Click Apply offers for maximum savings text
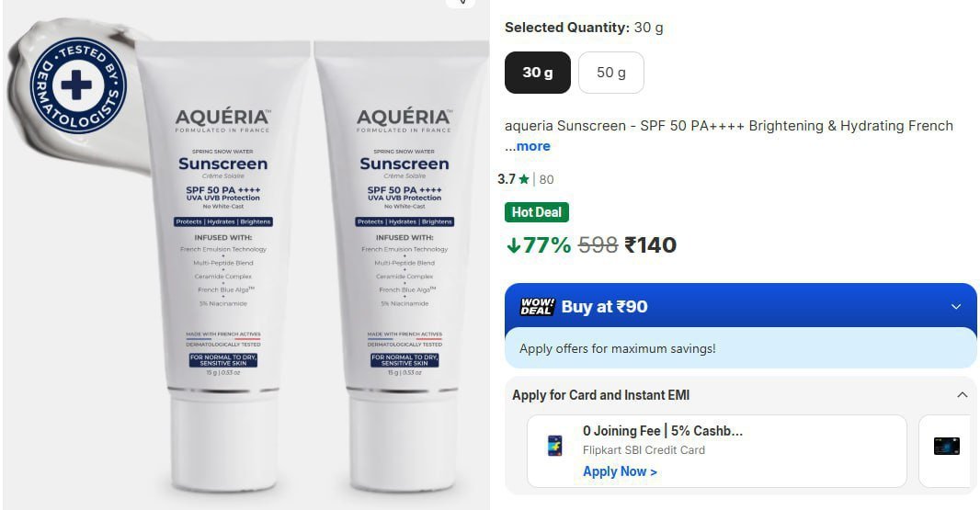 pos(618,349)
